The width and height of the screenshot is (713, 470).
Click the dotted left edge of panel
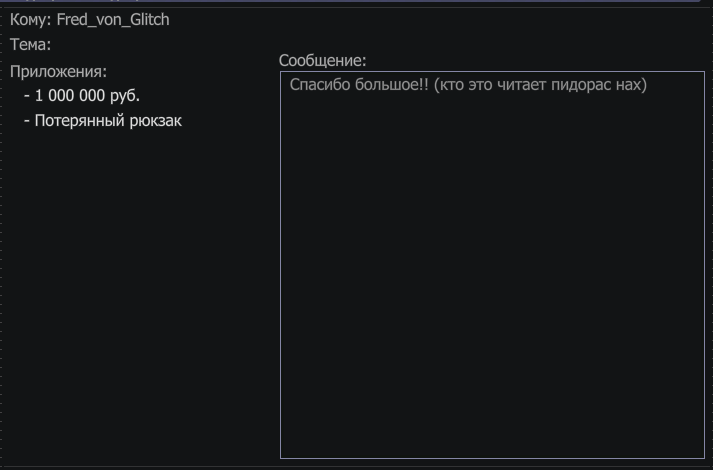pos(1,236)
